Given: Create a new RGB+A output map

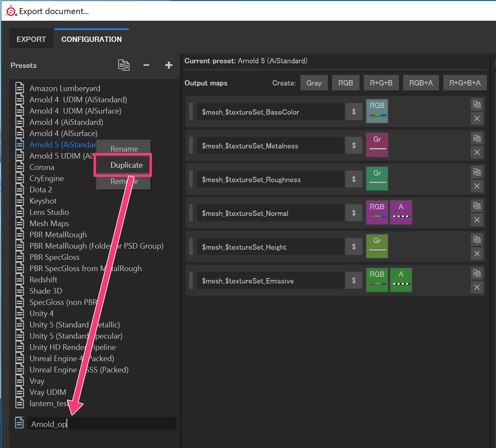Looking at the screenshot, I should (421, 83).
